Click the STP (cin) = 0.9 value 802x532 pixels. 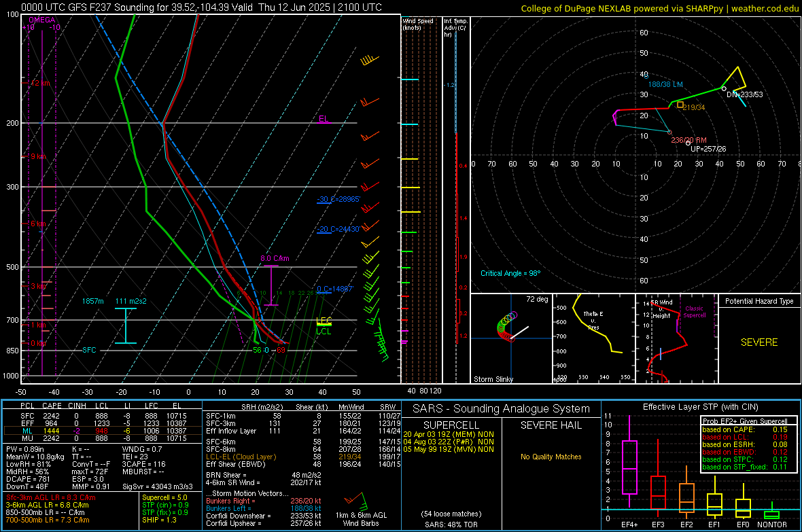(165, 505)
